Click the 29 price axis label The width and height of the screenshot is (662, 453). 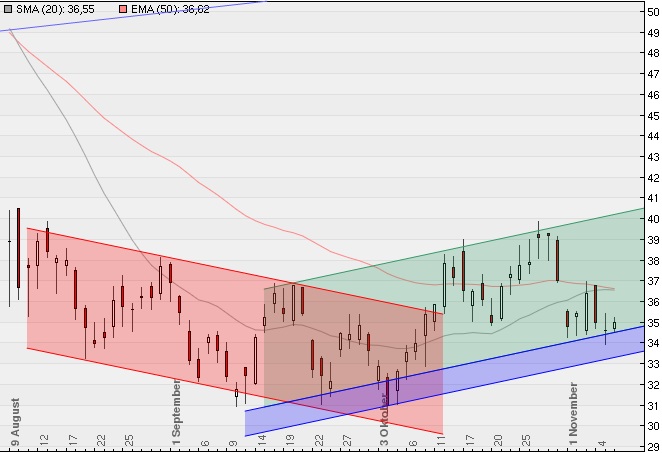pos(653,447)
